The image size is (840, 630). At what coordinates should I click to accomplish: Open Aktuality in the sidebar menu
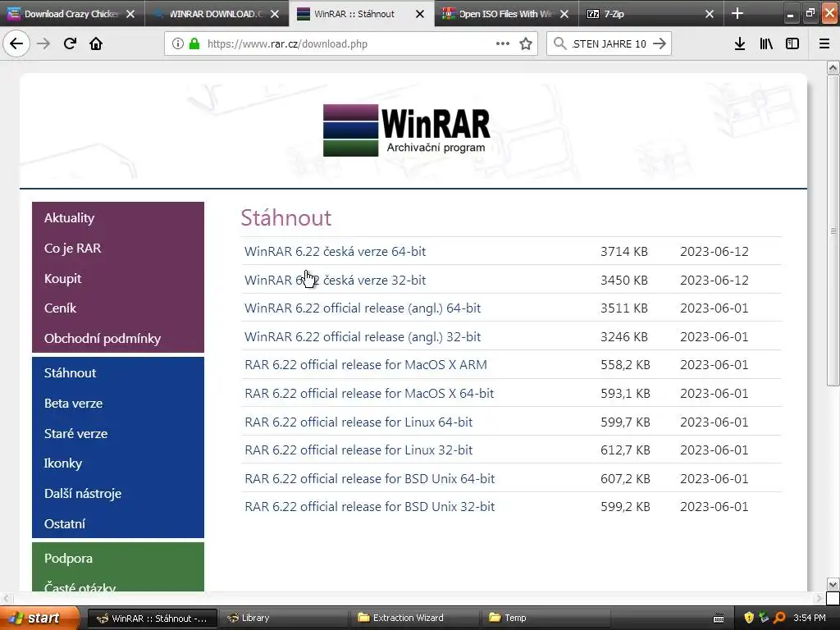(x=69, y=218)
